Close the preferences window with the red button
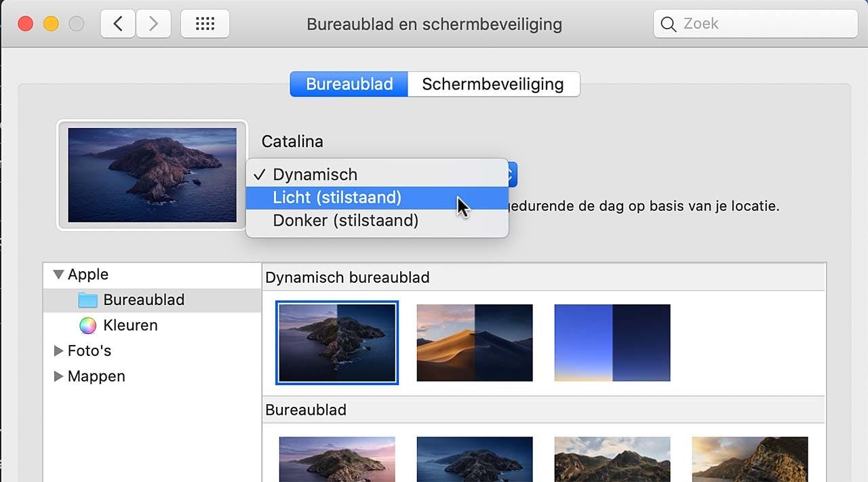This screenshot has height=482, width=868. 25,24
